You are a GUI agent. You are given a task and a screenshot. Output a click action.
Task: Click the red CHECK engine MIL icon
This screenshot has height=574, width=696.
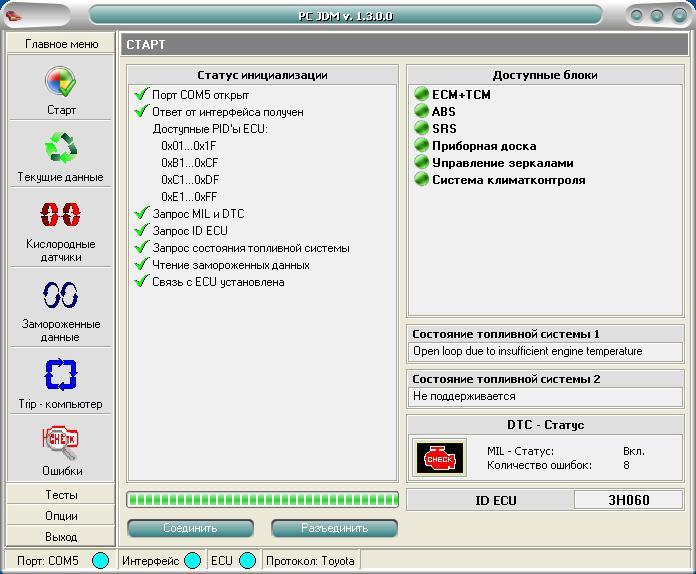(x=440, y=458)
